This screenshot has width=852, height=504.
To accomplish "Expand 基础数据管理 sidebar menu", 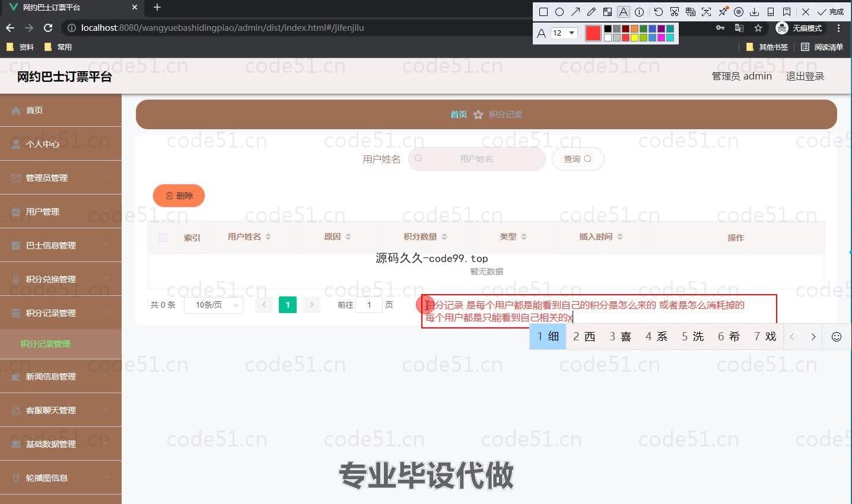I will pos(61,444).
